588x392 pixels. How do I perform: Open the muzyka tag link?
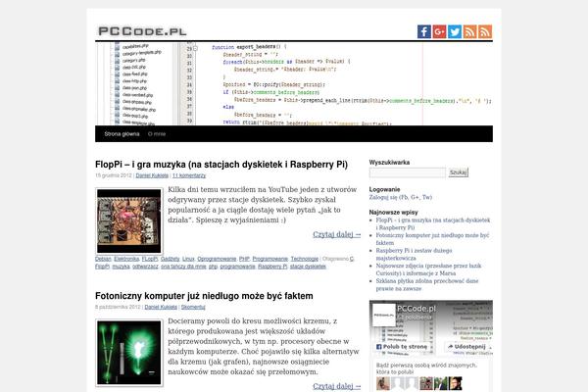[x=121, y=267]
